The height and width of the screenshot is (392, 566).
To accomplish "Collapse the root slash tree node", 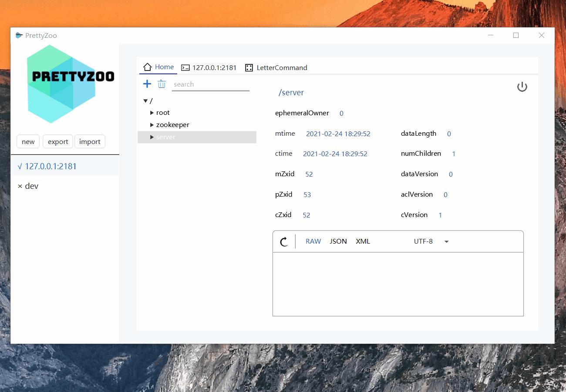I will 145,101.
